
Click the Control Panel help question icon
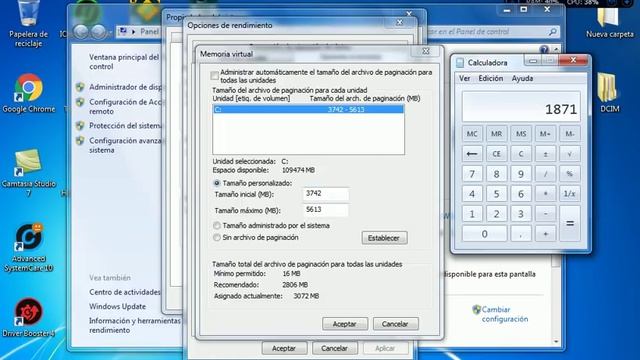click(544, 49)
